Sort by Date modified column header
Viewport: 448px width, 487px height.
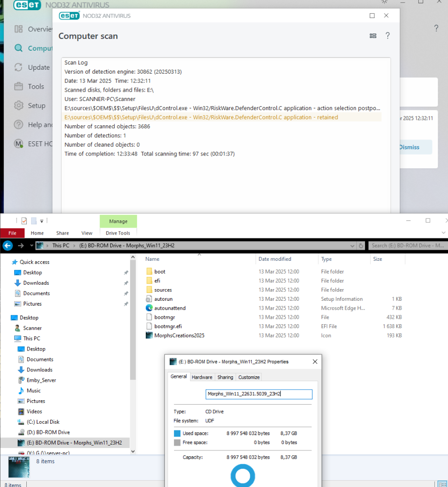(x=274, y=259)
